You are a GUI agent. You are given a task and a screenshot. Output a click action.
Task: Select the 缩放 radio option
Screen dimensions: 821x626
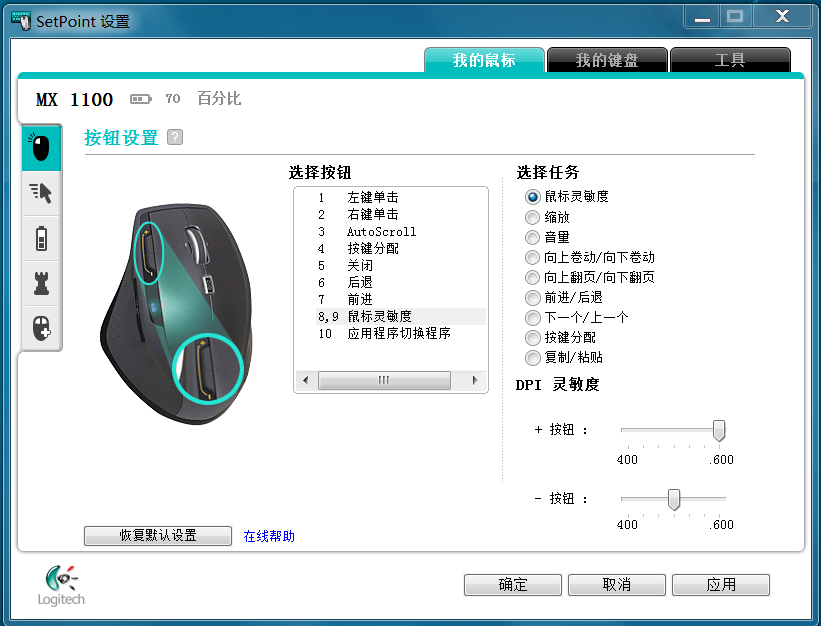tap(532, 217)
